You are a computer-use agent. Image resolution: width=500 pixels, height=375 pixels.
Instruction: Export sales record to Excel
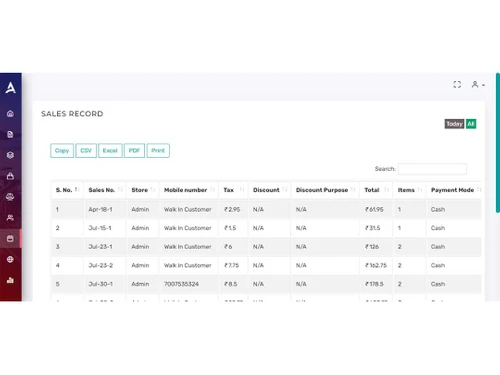[110, 151]
